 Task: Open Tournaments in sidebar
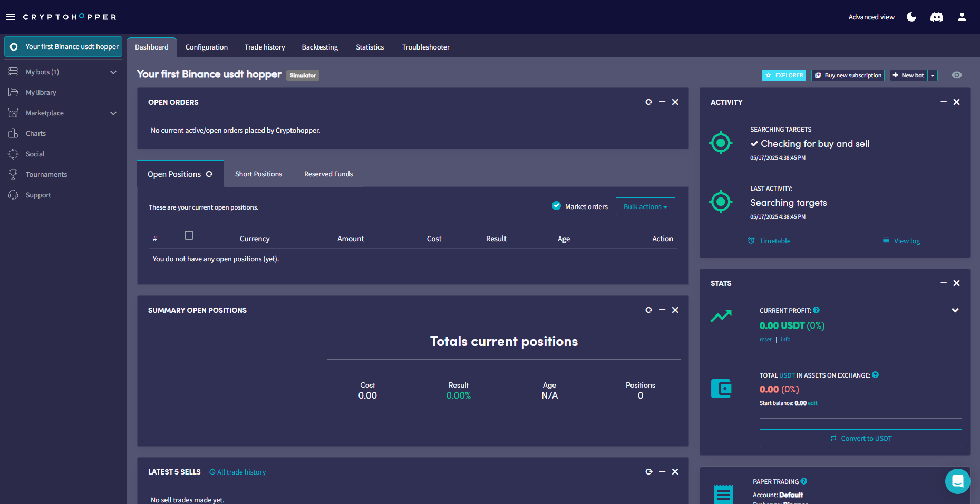click(x=46, y=174)
